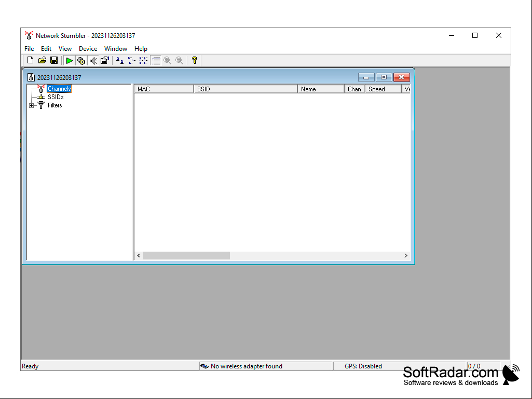Click the child window document icon
The width and height of the screenshot is (532, 399).
(x=31, y=78)
